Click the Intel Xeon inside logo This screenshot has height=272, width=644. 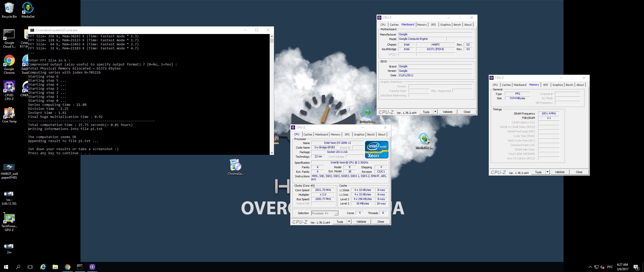point(377,150)
